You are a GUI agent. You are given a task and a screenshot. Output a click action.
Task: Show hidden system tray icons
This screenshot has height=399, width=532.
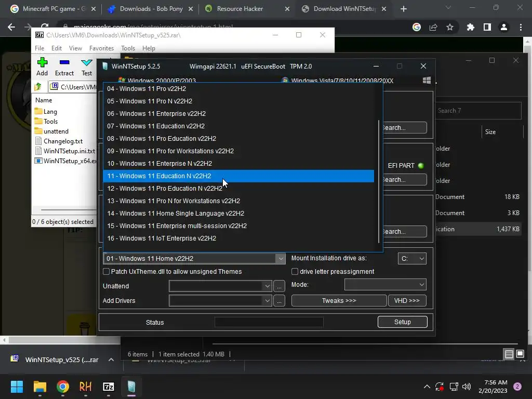point(427,387)
